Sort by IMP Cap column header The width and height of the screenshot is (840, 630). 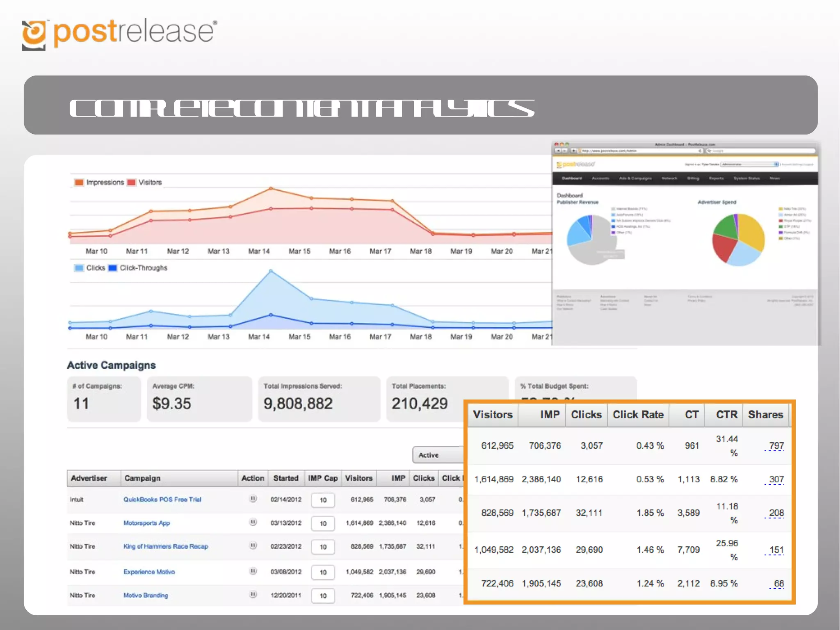323,478
